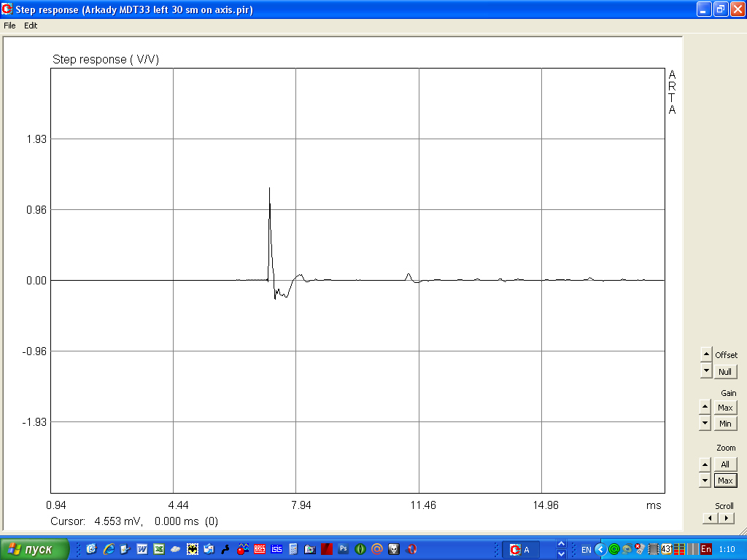Open the Windows Start (пуск) menu

34,550
